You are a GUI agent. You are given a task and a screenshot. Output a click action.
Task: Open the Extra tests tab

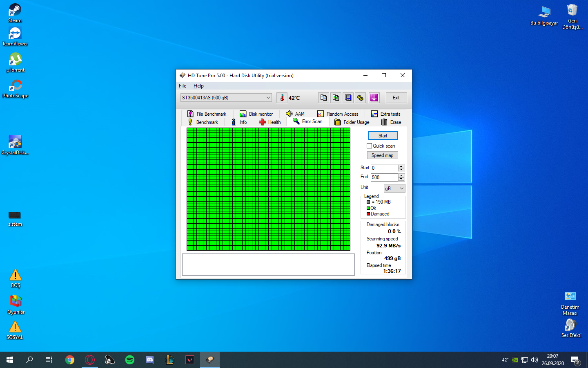[386, 114]
